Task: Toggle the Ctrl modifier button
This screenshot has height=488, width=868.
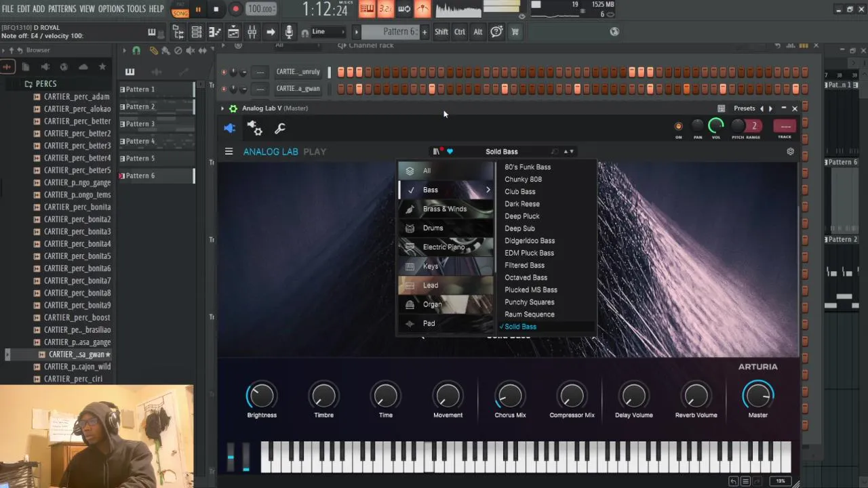Action: (x=460, y=32)
